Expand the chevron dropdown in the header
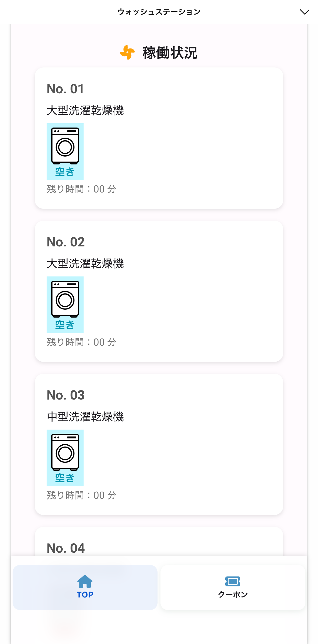This screenshot has height=644, width=318. coord(304,12)
